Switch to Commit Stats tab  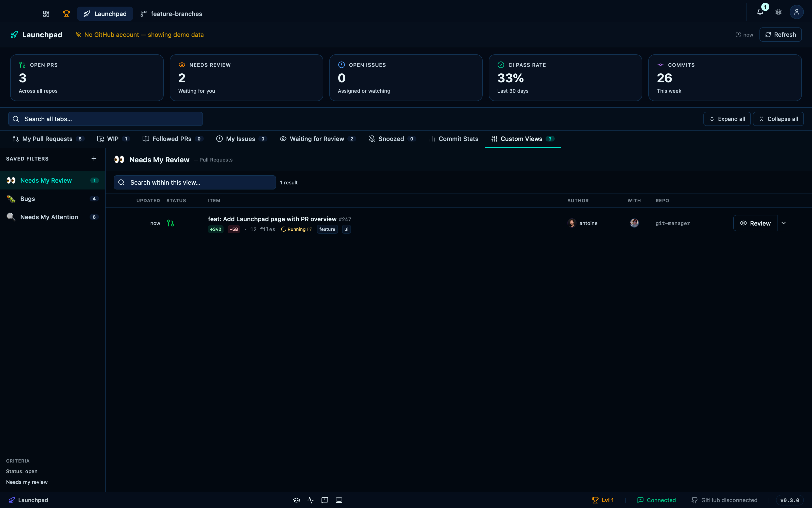coord(453,139)
